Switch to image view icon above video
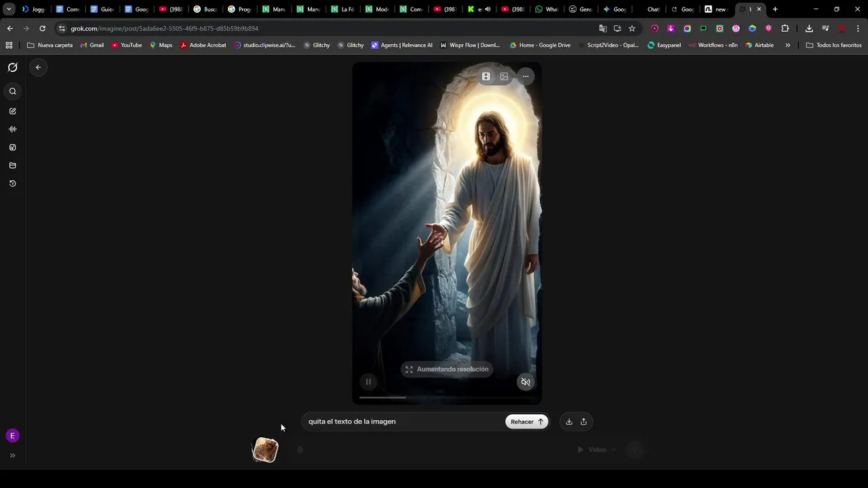 click(x=504, y=77)
